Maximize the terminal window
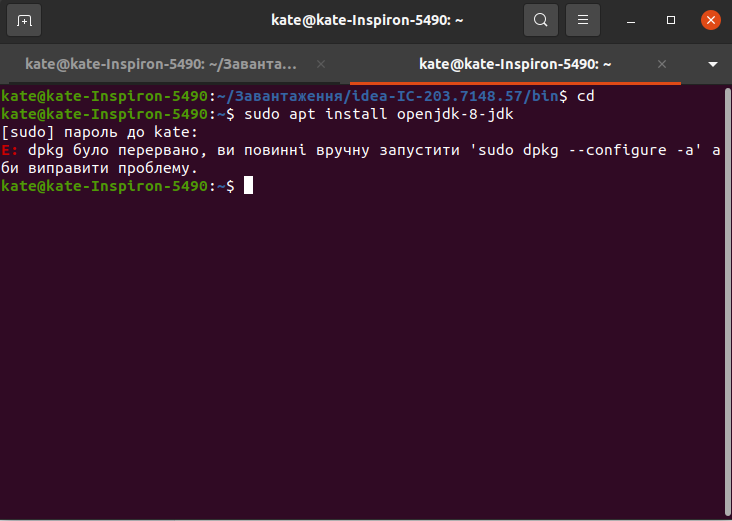The image size is (732, 521). [x=671, y=20]
